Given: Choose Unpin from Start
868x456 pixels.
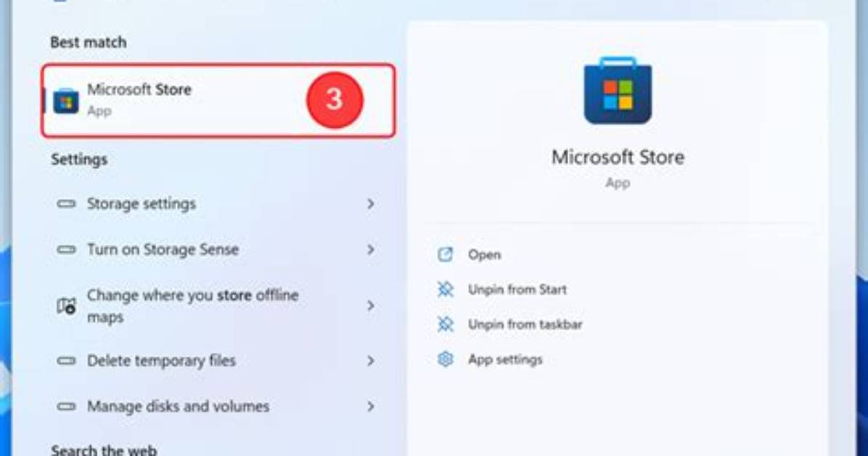Looking at the screenshot, I should (517, 289).
